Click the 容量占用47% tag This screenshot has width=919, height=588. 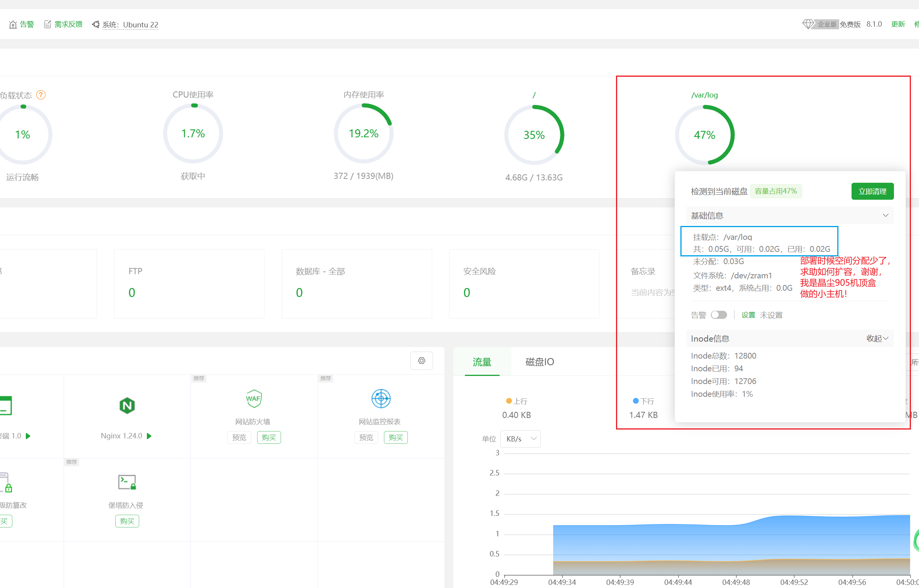click(776, 191)
